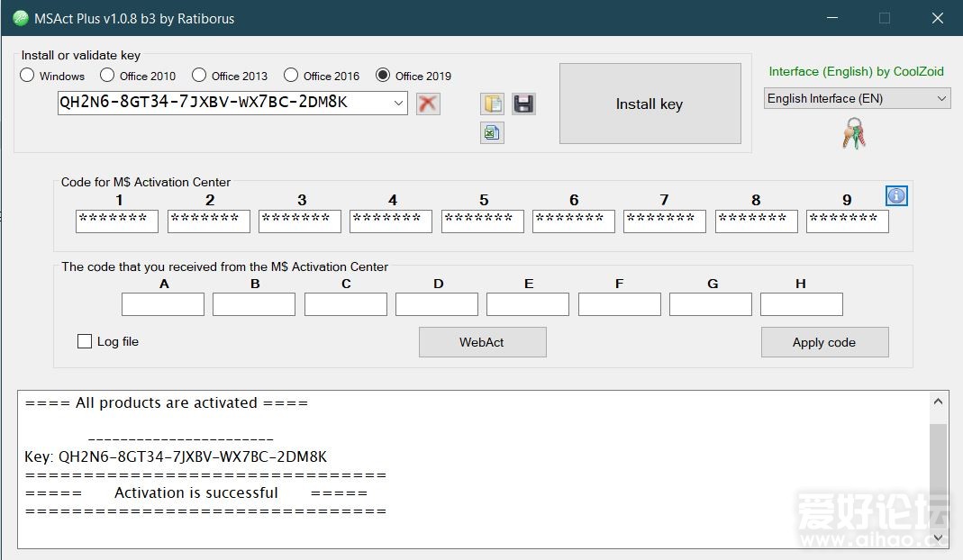The width and height of the screenshot is (963, 560).
Task: Enable the Log file checkbox
Action: 85,341
